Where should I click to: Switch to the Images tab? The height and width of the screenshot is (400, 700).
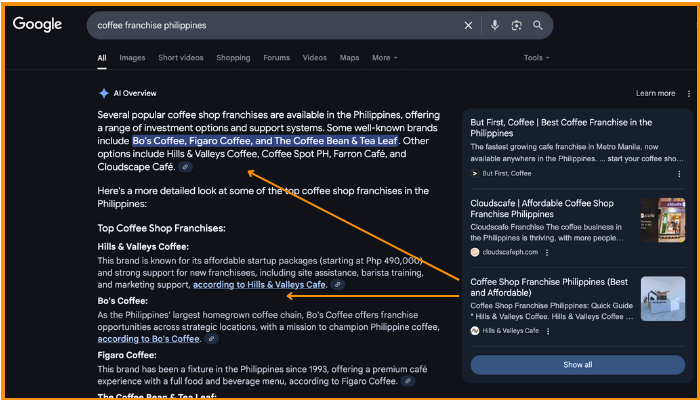tap(132, 58)
